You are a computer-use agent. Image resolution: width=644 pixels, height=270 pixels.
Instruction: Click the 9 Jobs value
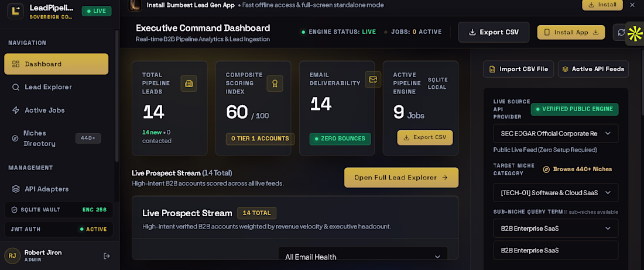point(409,112)
